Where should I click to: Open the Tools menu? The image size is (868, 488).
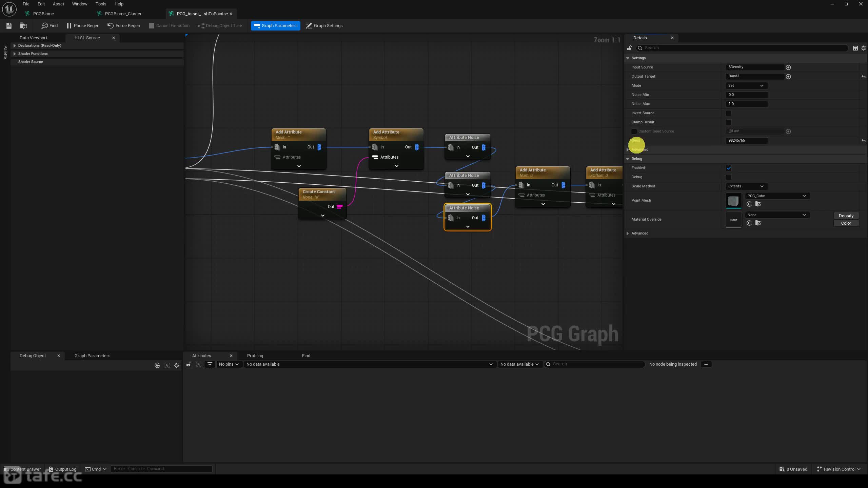coord(101,4)
